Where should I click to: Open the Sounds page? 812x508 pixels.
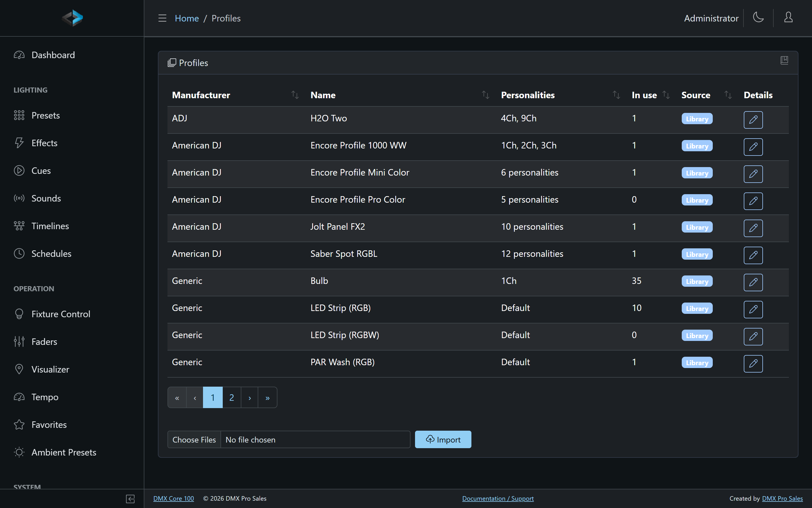(72, 199)
